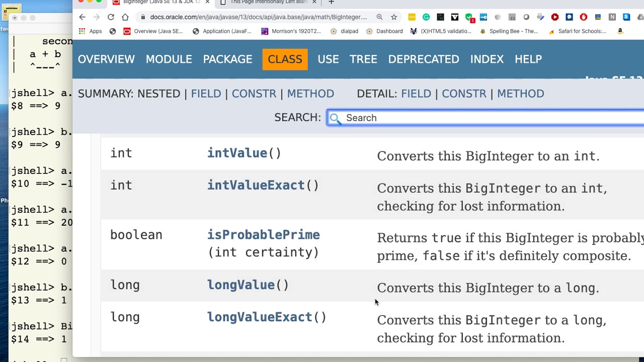This screenshot has height=362, width=644.
Task: Open the DEPRECATED navigation page
Action: [424, 59]
